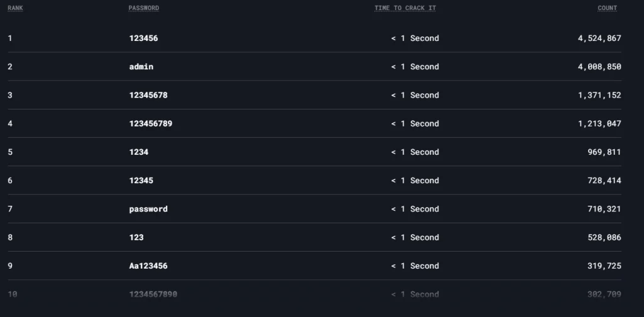Viewport: 644px width, 317px height.
Task: Click the count value 969,811
Action: tap(604, 152)
